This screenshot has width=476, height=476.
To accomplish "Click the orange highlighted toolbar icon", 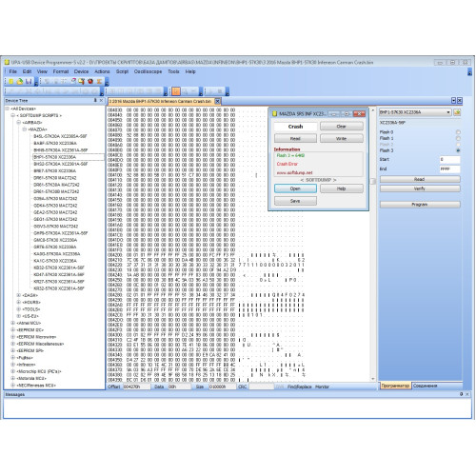I will coord(176,91).
